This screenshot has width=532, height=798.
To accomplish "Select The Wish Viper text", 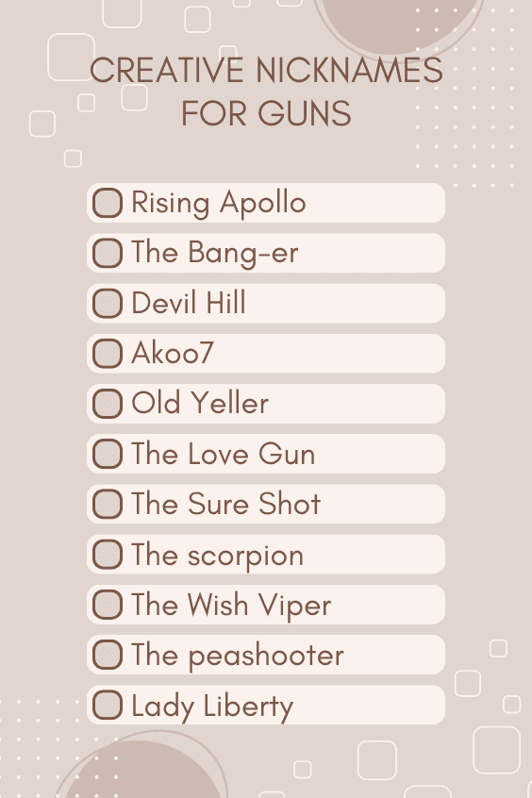I will [x=231, y=606].
